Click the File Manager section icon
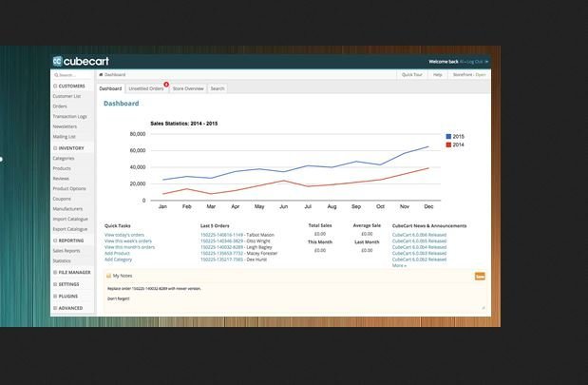 (55, 272)
